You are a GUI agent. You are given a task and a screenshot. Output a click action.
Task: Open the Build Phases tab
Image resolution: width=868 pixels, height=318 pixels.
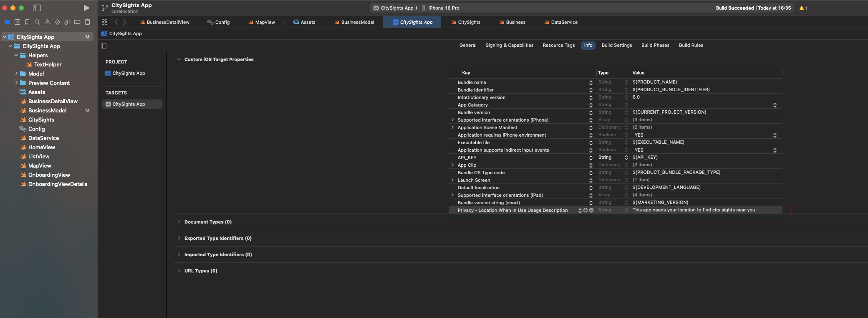(x=655, y=45)
